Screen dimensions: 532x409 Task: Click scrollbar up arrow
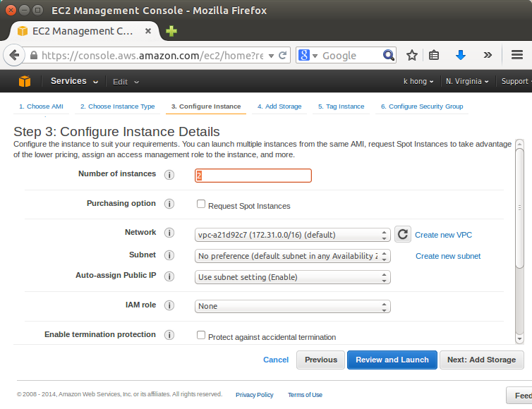click(519, 144)
